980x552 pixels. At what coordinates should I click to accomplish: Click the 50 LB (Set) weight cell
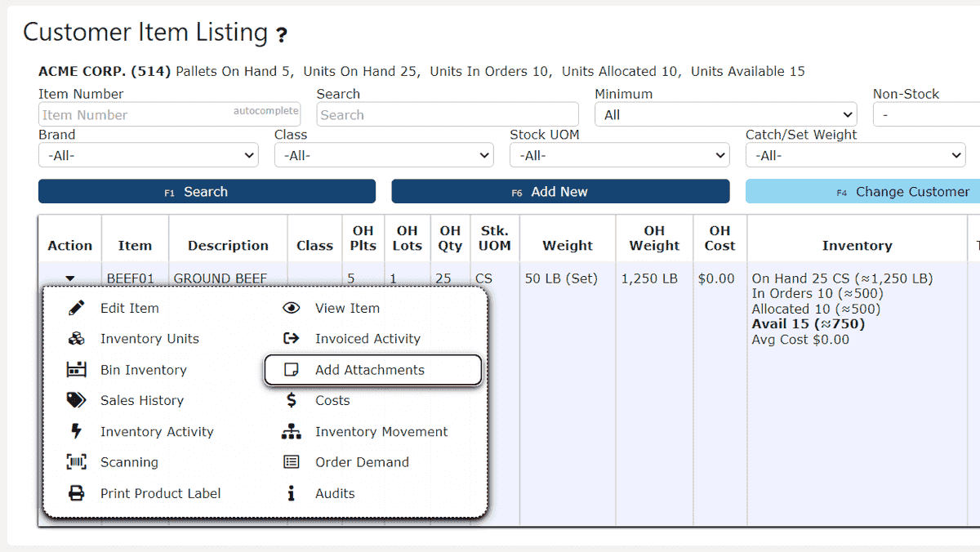tap(561, 278)
